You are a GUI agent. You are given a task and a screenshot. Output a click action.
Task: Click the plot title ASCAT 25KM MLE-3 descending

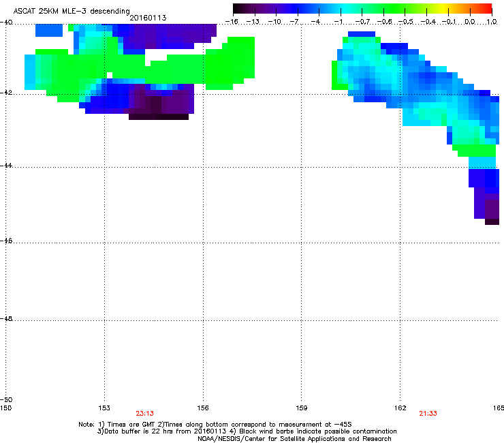point(72,12)
